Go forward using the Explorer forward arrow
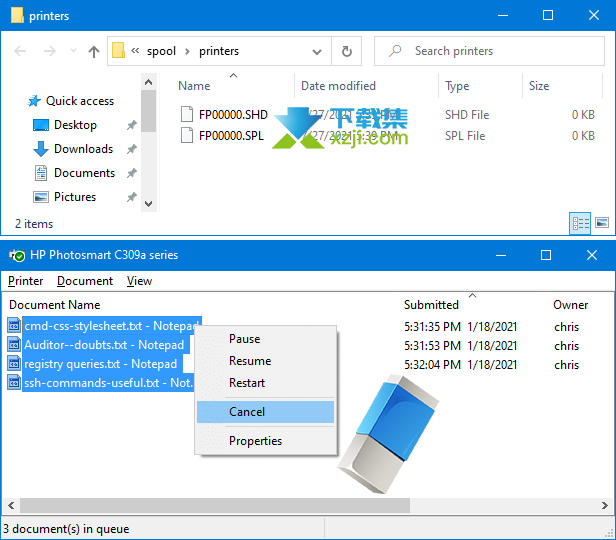 point(50,51)
